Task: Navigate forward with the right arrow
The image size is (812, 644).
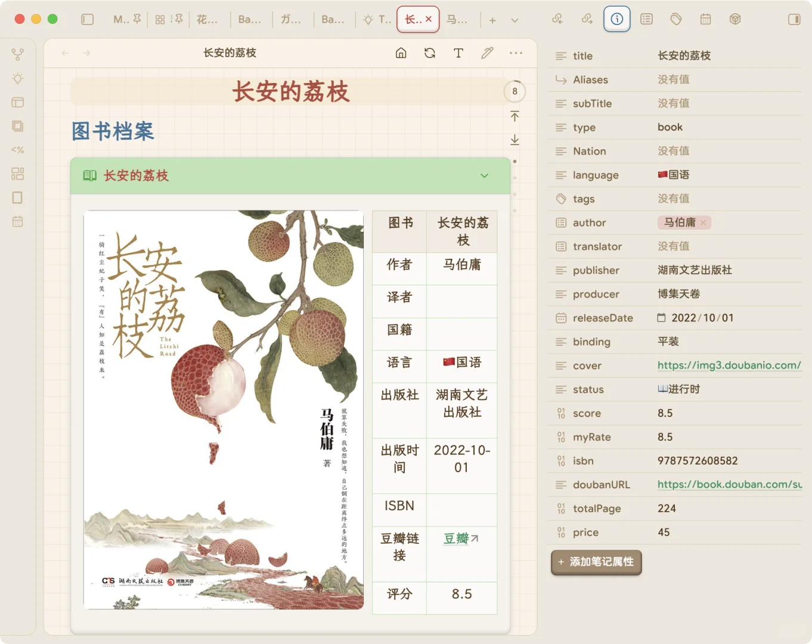Action: click(x=86, y=53)
